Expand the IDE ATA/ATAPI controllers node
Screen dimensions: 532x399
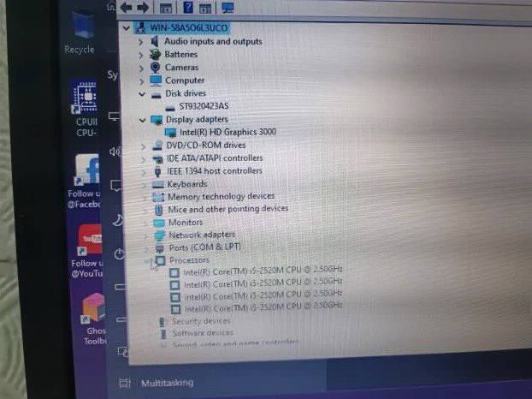[144, 159]
